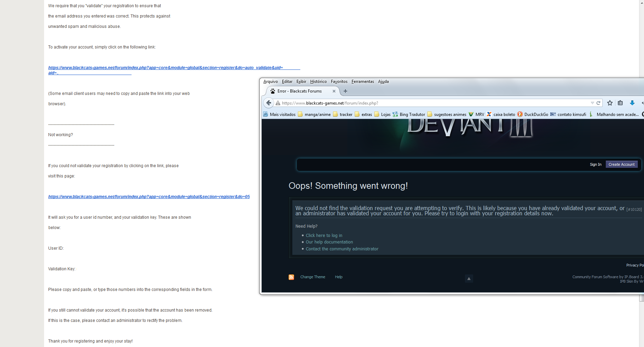This screenshot has width=644, height=347.
Task: Open the Favoritos menu
Action: 339,82
